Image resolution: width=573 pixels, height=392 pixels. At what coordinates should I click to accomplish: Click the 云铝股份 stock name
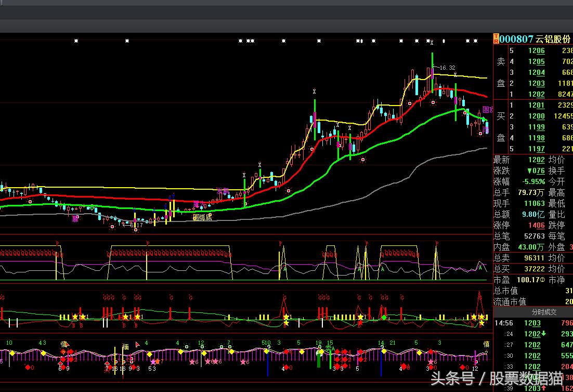[x=553, y=39]
